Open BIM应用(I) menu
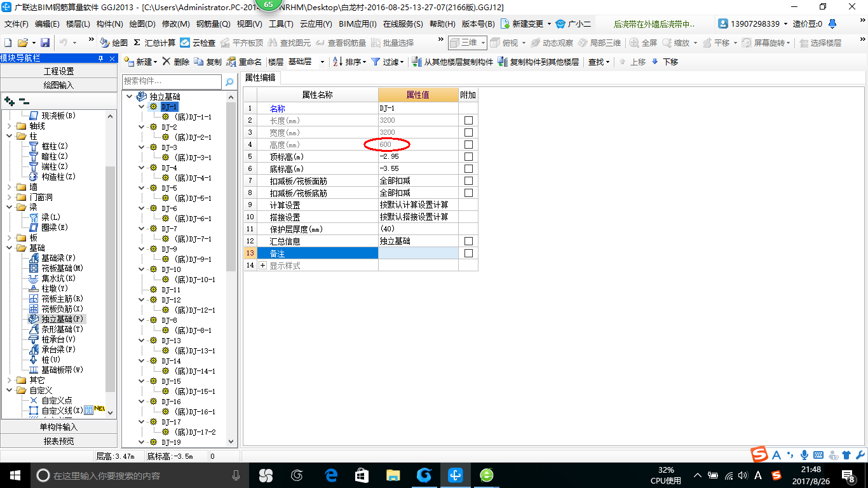 tap(358, 24)
